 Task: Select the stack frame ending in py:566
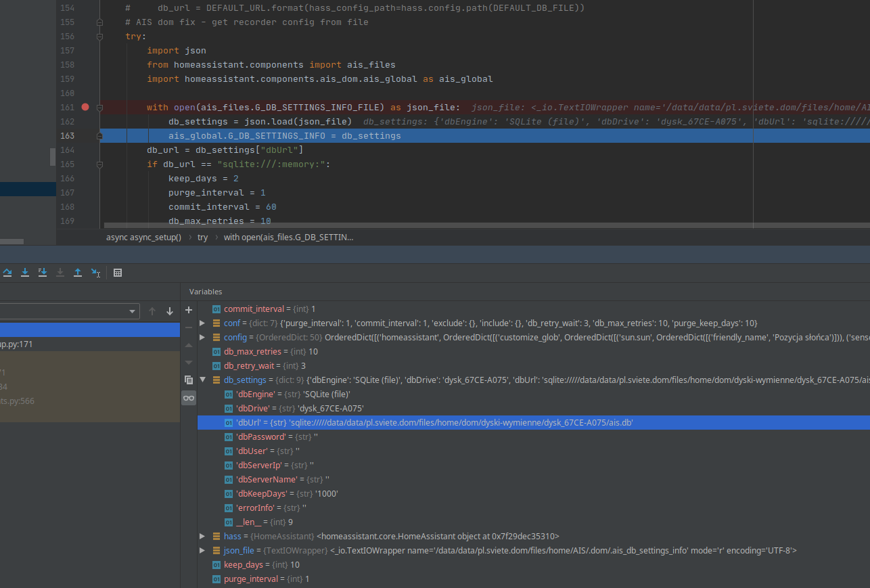tap(90, 401)
